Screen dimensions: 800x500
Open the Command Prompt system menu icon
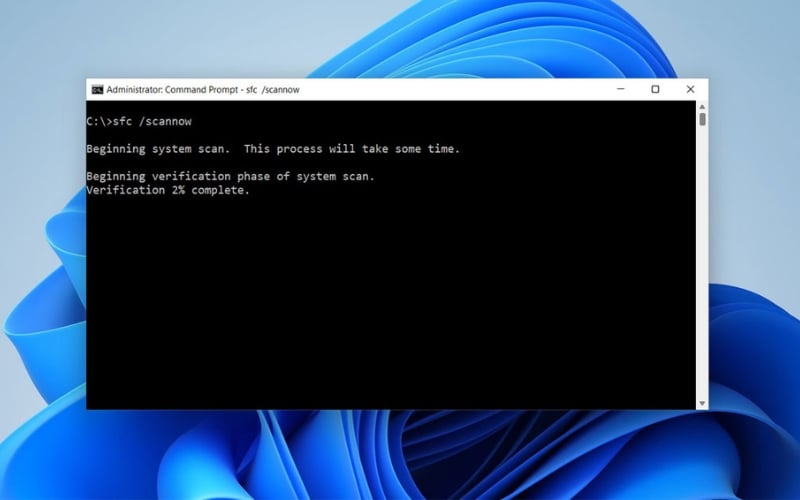pyautogui.click(x=97, y=90)
